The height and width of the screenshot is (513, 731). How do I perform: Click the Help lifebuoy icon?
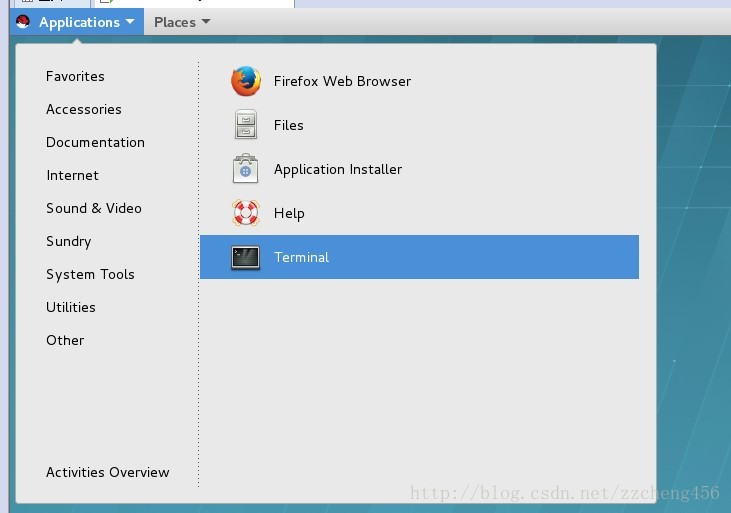[246, 213]
